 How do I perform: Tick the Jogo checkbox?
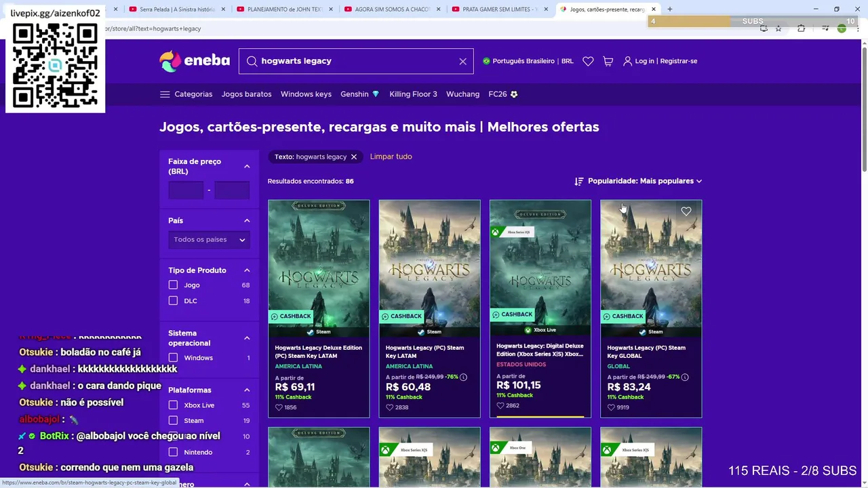[x=173, y=285]
